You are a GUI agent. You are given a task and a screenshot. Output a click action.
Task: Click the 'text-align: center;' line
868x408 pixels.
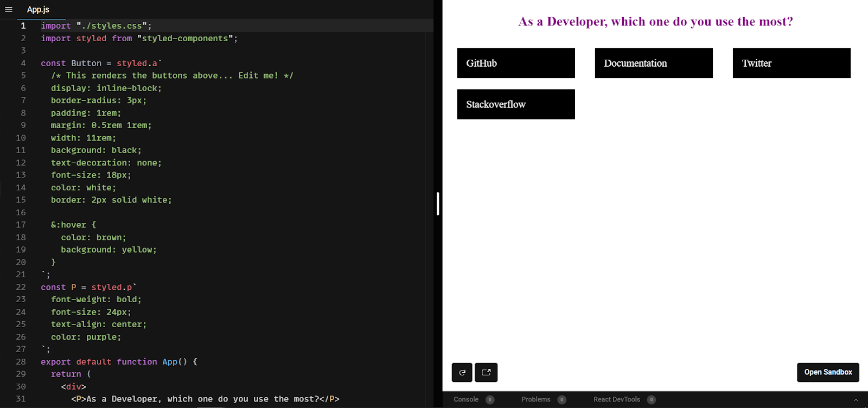coord(99,324)
